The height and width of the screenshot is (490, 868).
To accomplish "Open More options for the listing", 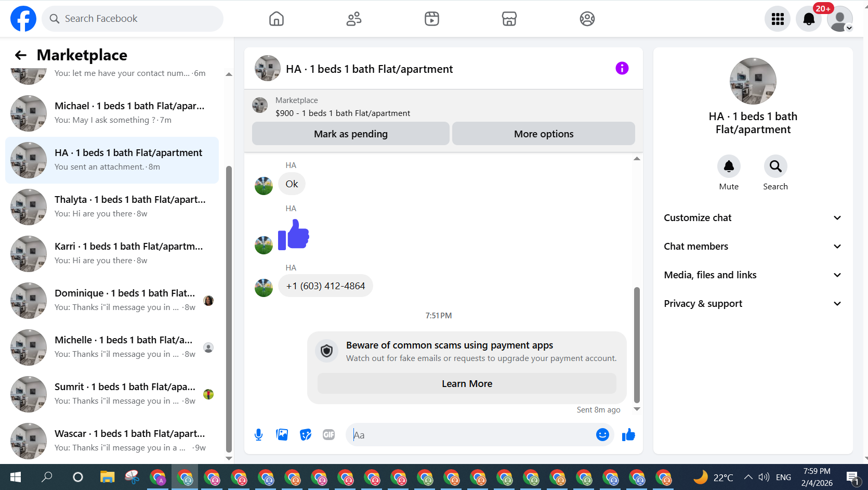I will 544,134.
